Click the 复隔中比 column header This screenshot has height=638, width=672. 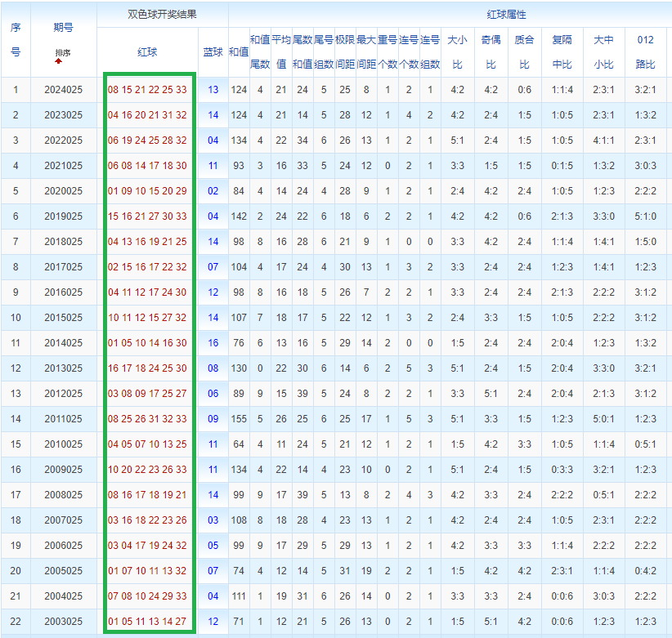pyautogui.click(x=562, y=51)
